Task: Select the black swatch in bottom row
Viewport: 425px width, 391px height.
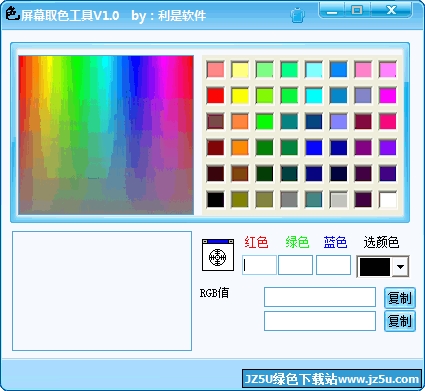Action: pyautogui.click(x=215, y=199)
